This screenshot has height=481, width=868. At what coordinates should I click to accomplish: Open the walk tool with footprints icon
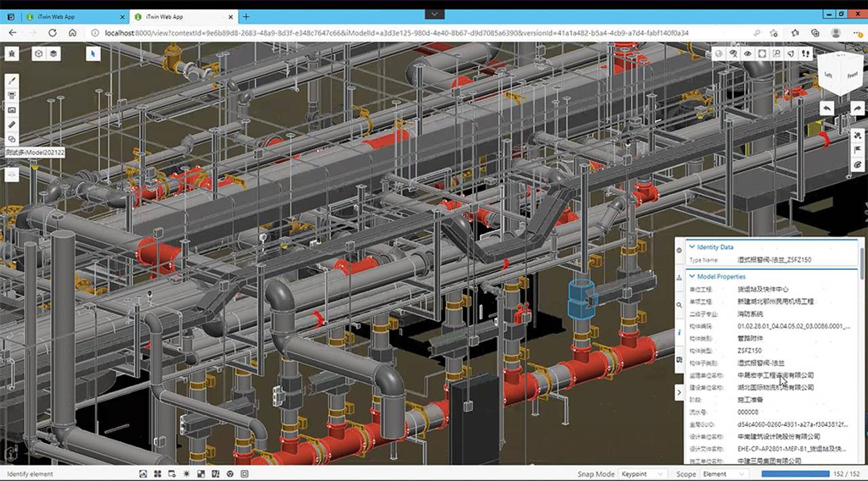pos(806,54)
